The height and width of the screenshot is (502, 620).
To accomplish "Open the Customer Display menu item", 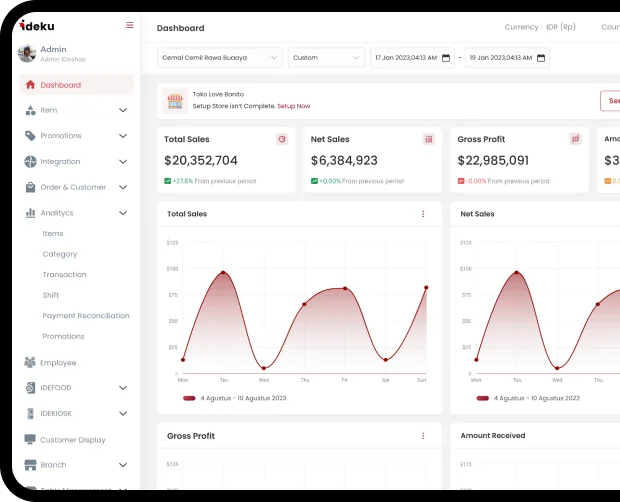I will pos(73,440).
